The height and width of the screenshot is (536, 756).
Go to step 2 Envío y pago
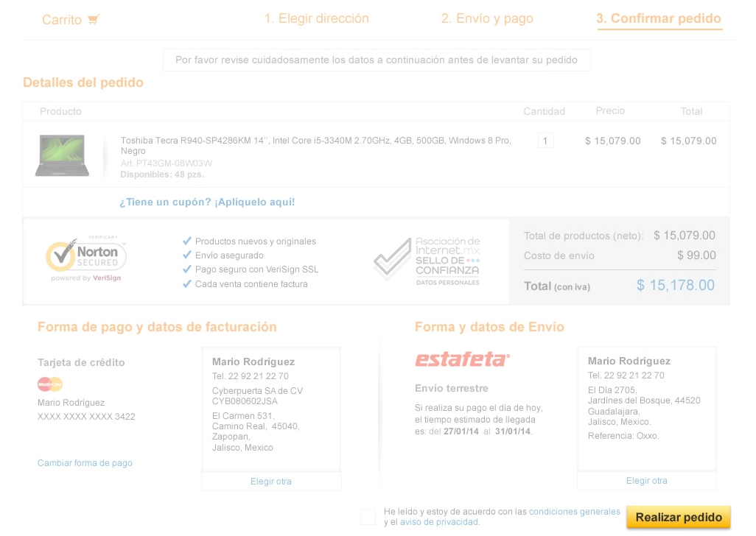(486, 19)
